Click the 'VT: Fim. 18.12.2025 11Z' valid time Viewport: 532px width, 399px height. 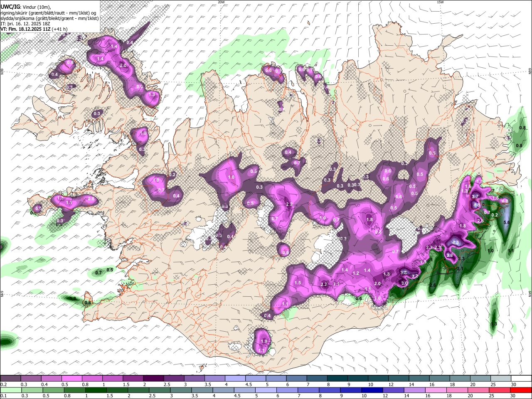tap(25, 29)
